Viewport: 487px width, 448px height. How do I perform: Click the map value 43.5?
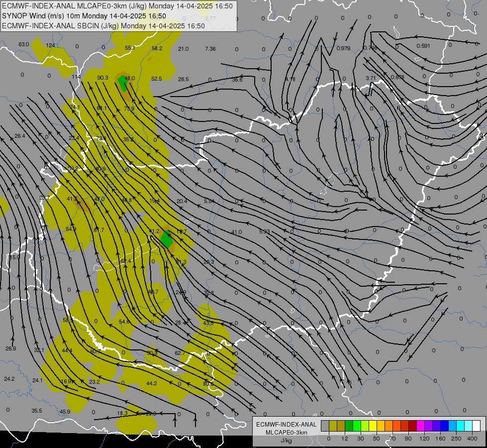point(208,323)
